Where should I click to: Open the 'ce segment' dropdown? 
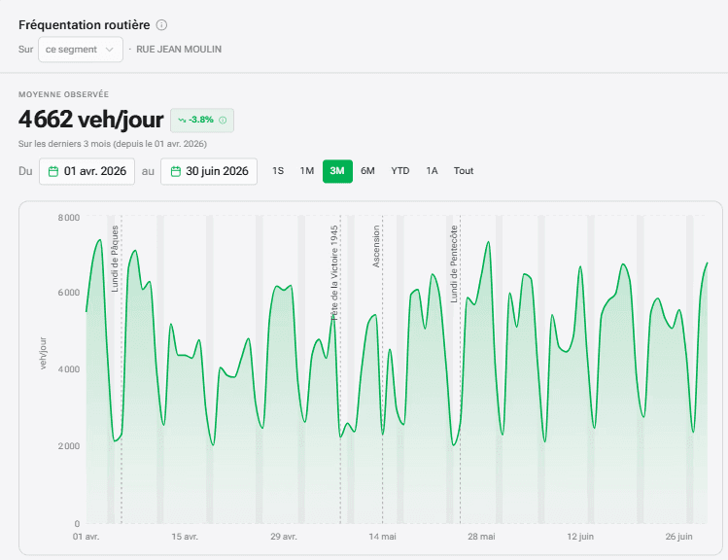[81, 50]
